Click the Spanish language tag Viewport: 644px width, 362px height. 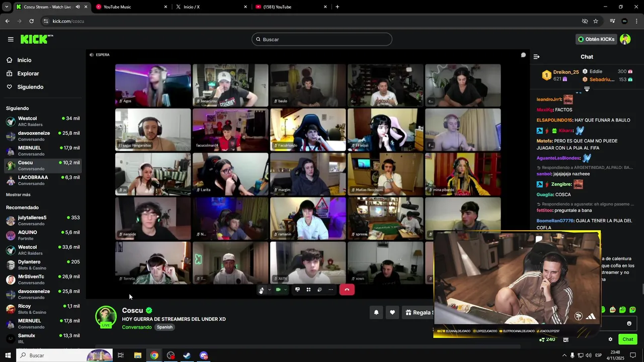coord(165,327)
